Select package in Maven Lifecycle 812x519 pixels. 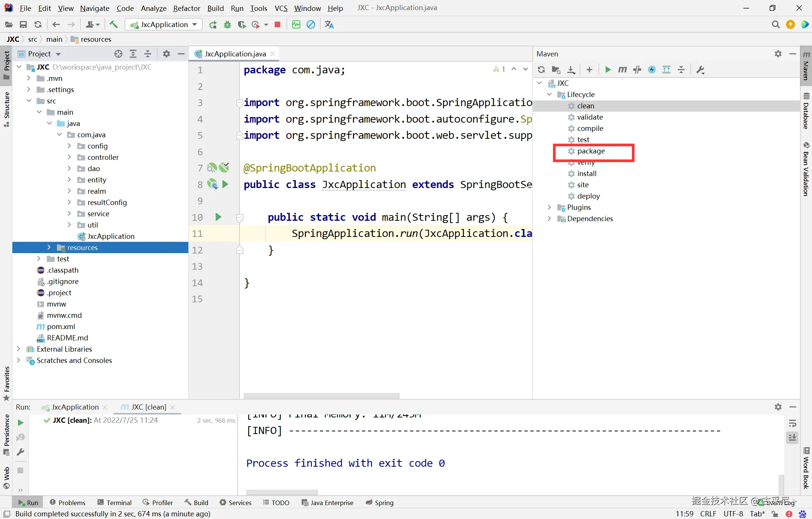point(591,151)
